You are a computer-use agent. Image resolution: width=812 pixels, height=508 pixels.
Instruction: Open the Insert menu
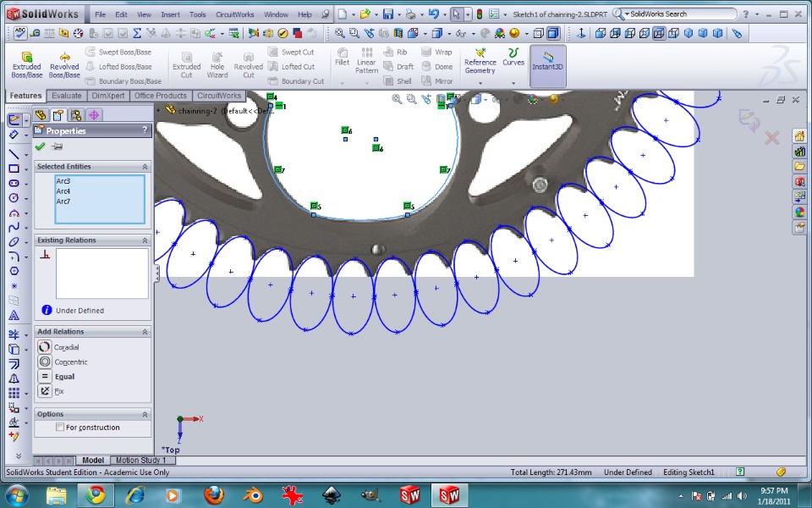click(x=170, y=14)
